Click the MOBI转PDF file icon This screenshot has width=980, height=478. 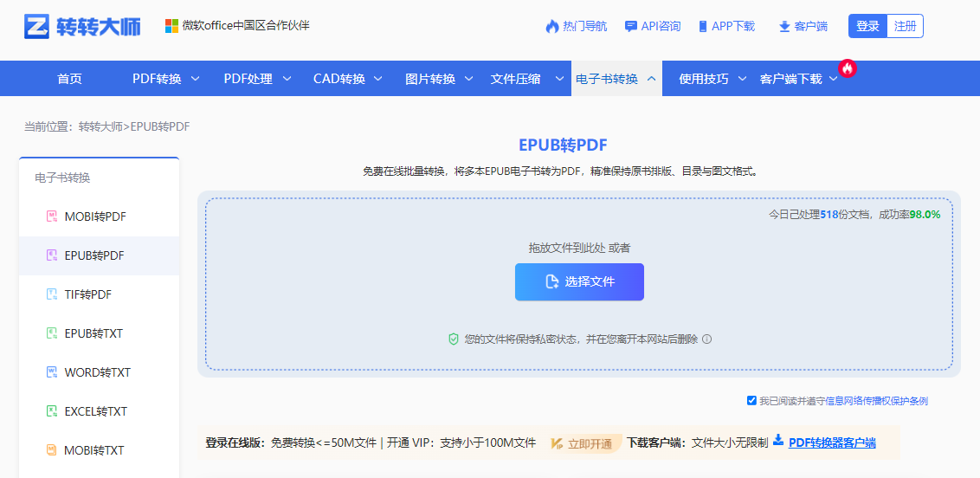coord(52,216)
